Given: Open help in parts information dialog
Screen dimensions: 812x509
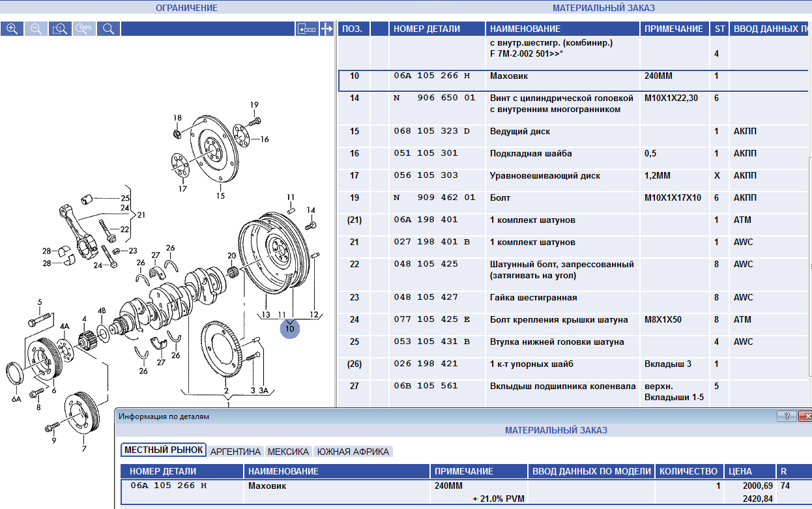Looking at the screenshot, I should [x=787, y=416].
